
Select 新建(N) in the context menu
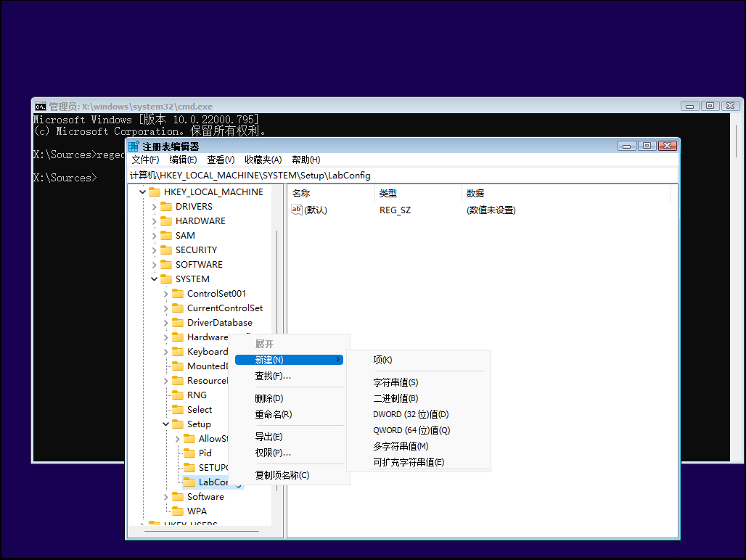coord(289,360)
